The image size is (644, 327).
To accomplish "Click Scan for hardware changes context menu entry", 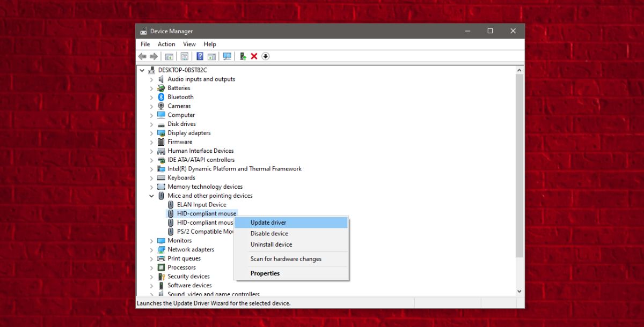I will click(285, 259).
